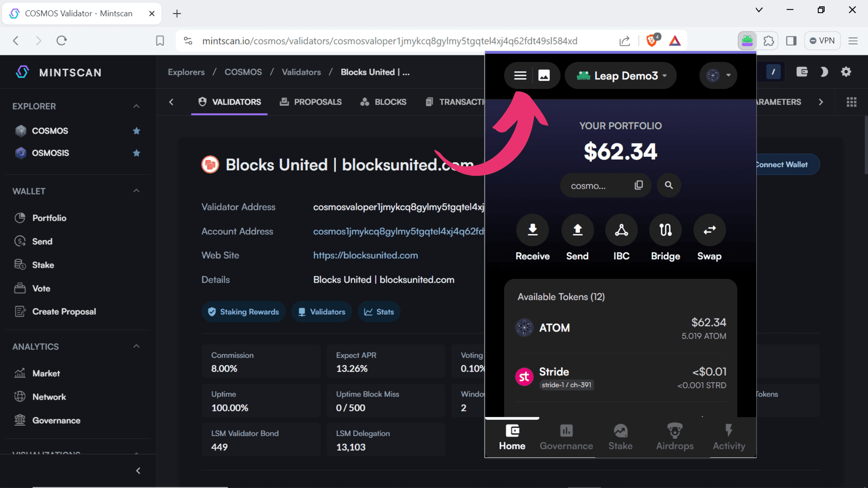This screenshot has height=488, width=868.
Task: Copy the cosmo... wallet address
Action: 638,185
